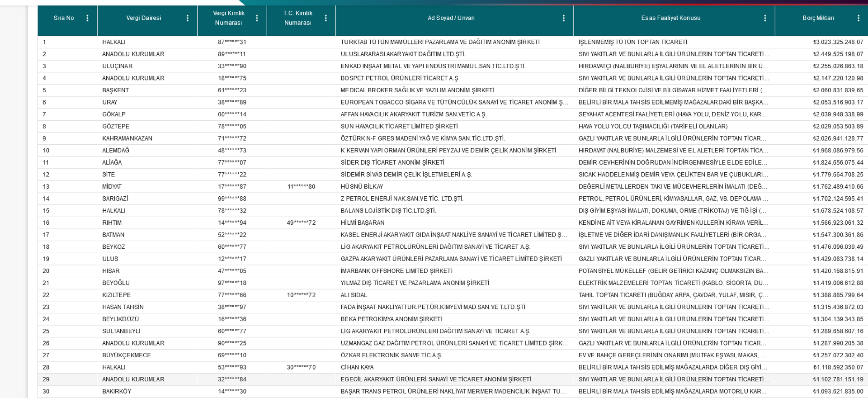Viewport: 868px width, 398px height.
Task: Click YILMAZ DIŞ TİCARET VE PAZARLAMA cell
Action: click(454, 283)
